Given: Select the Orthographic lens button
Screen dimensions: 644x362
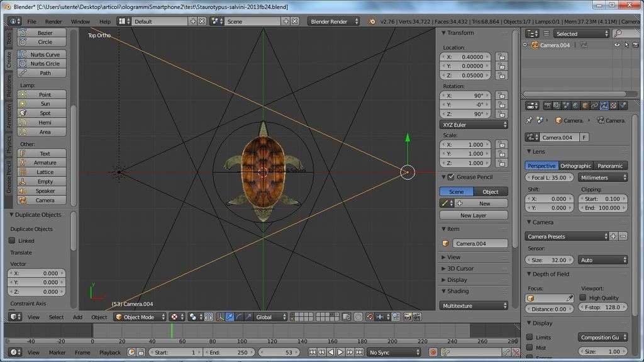Looking at the screenshot, I should (x=575, y=166).
